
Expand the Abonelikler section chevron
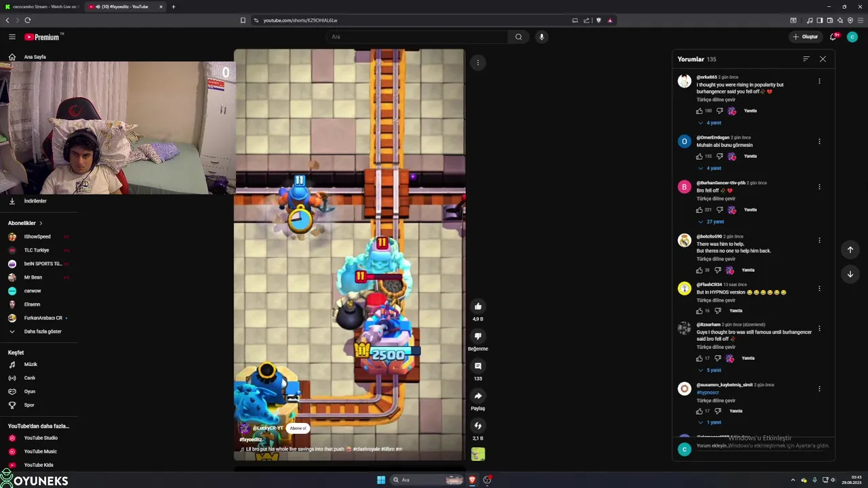pyautogui.click(x=41, y=223)
